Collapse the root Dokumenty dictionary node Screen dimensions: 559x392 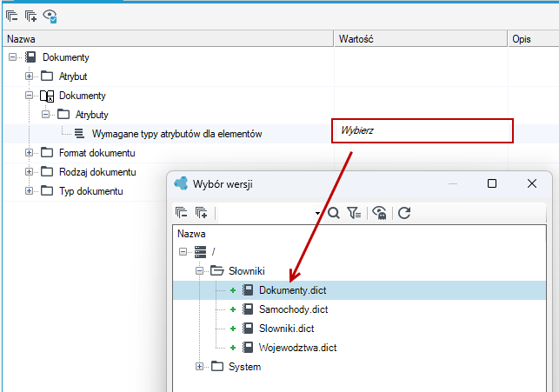click(x=12, y=57)
